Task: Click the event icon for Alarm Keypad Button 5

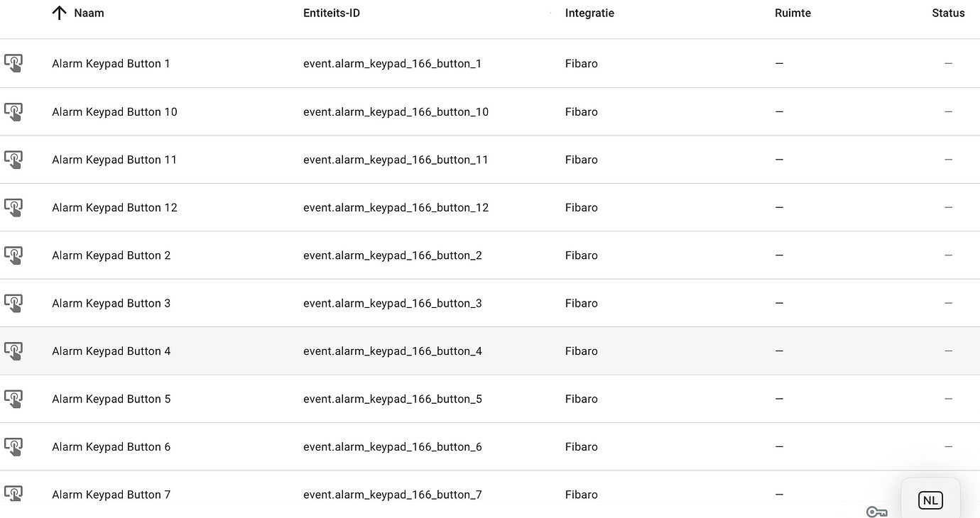Action: 13,399
